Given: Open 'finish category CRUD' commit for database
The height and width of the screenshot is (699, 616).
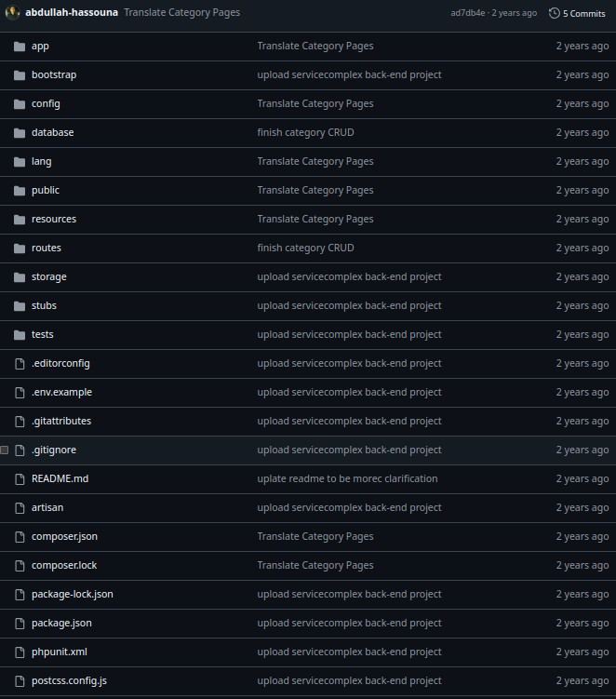Looking at the screenshot, I should [305, 132].
